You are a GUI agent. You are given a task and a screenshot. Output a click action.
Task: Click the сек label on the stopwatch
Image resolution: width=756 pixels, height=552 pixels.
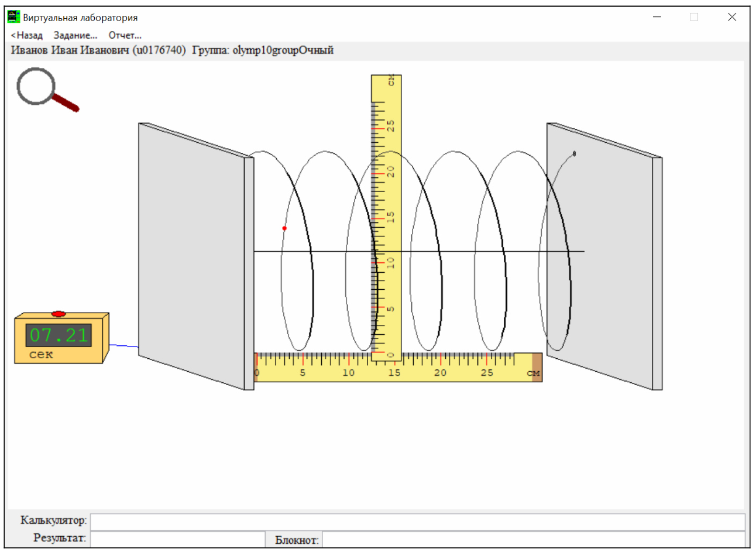click(41, 354)
